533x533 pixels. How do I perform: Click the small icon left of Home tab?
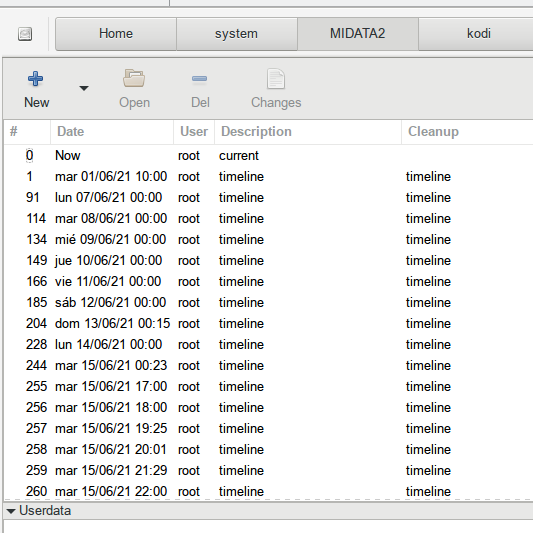25,34
